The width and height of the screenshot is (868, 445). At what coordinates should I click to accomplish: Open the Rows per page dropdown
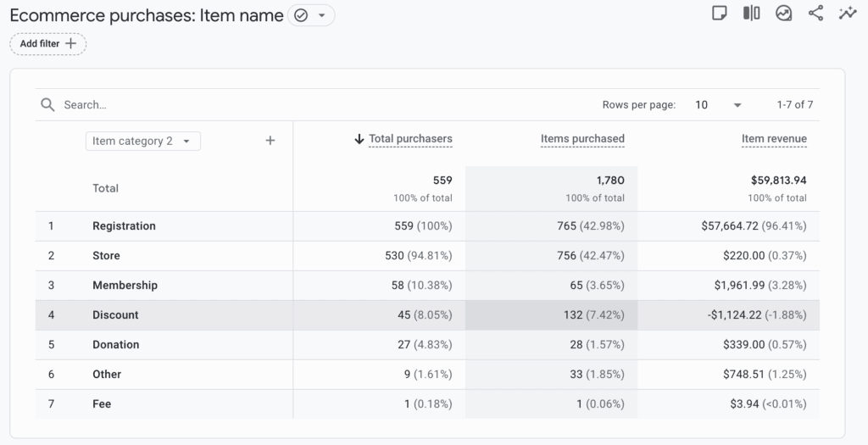pos(718,105)
